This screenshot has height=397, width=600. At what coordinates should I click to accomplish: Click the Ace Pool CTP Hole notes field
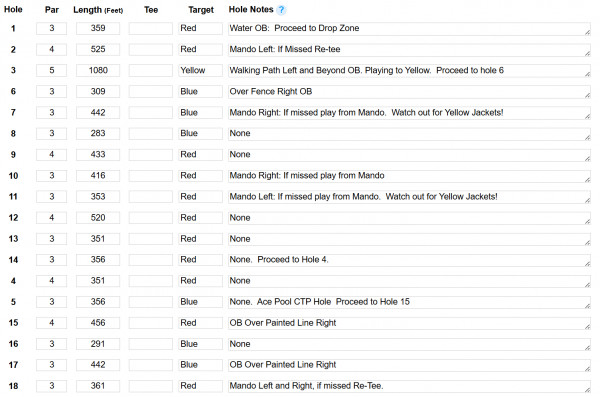pos(409,302)
